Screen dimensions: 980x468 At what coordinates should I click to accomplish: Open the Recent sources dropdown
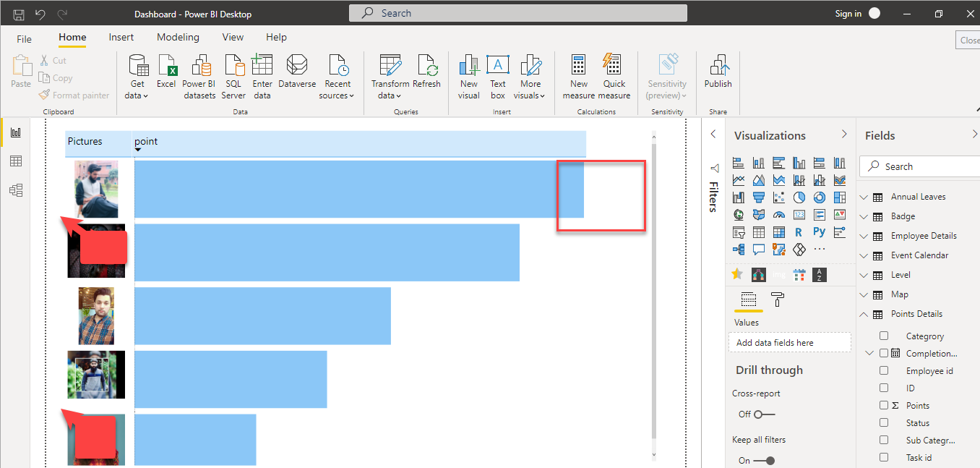pos(338,76)
